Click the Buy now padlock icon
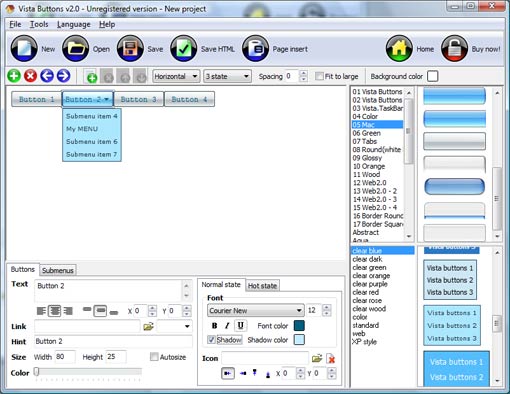The height and width of the screenshot is (394, 510). pos(454,49)
